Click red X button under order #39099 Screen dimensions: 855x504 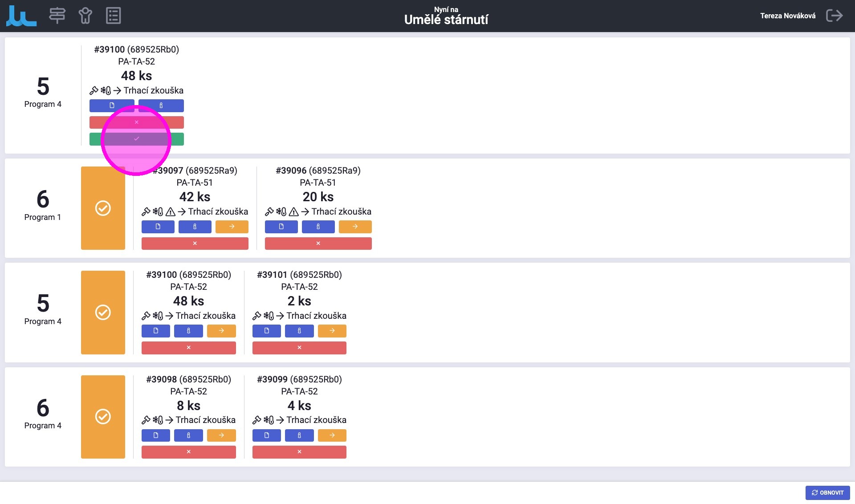pyautogui.click(x=299, y=452)
